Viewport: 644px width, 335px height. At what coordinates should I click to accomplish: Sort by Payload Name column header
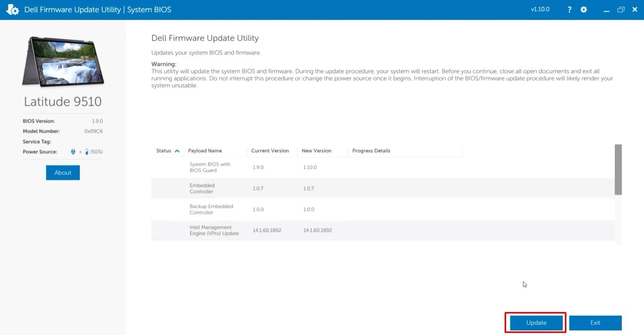tap(205, 151)
